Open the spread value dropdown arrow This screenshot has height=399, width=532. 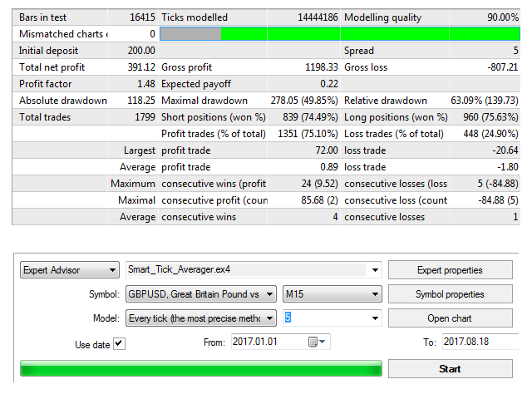(x=375, y=318)
